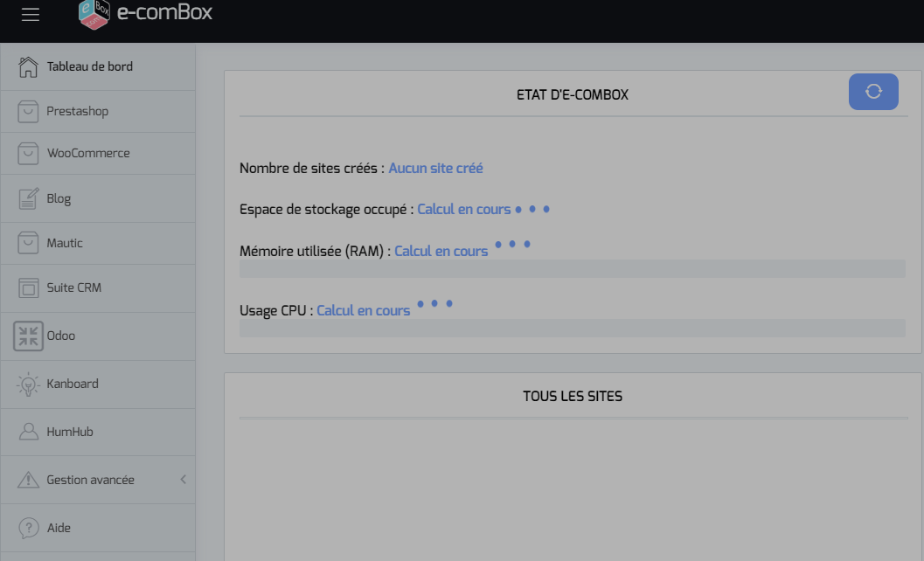
Task: Open the Aide help menu item
Action: pos(59,528)
